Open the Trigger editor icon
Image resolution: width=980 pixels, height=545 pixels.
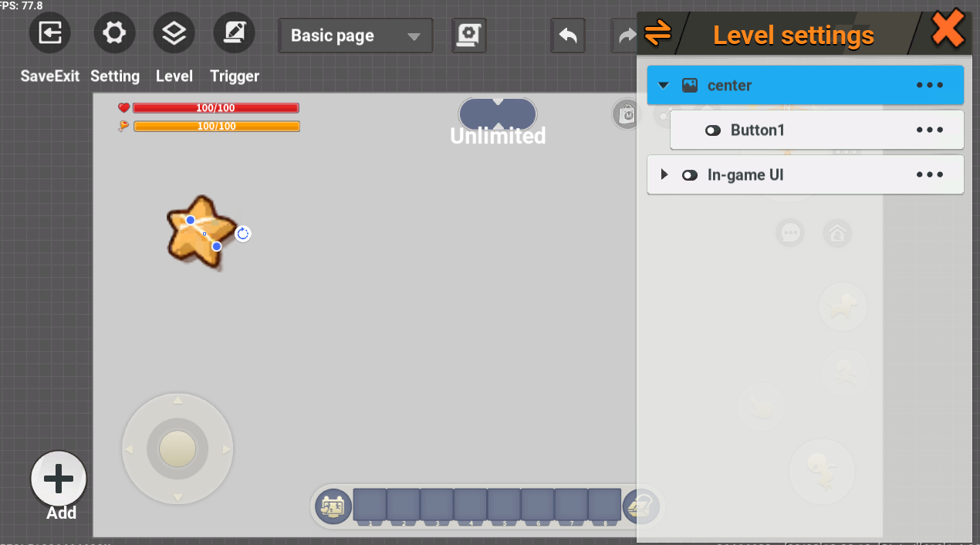coord(234,34)
